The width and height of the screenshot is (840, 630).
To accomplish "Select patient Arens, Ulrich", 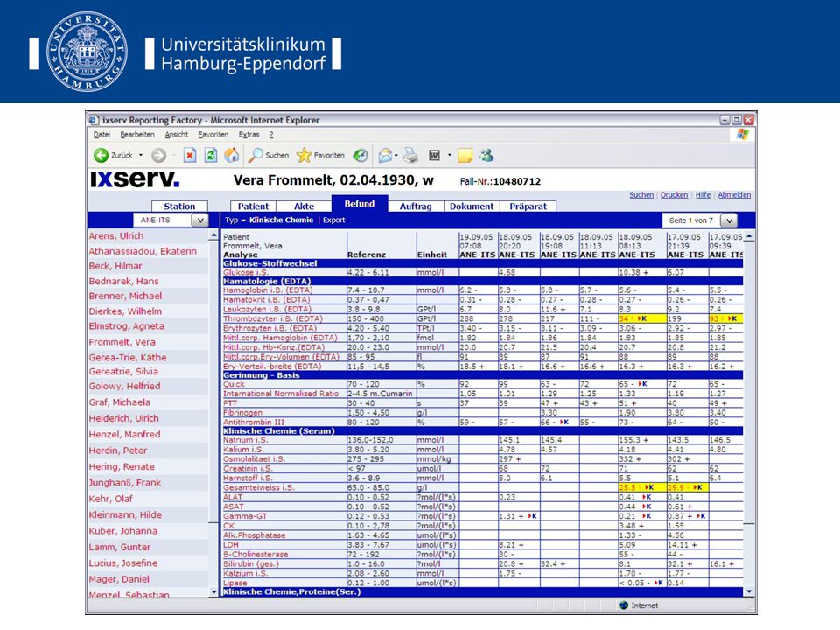I will pyautogui.click(x=116, y=235).
